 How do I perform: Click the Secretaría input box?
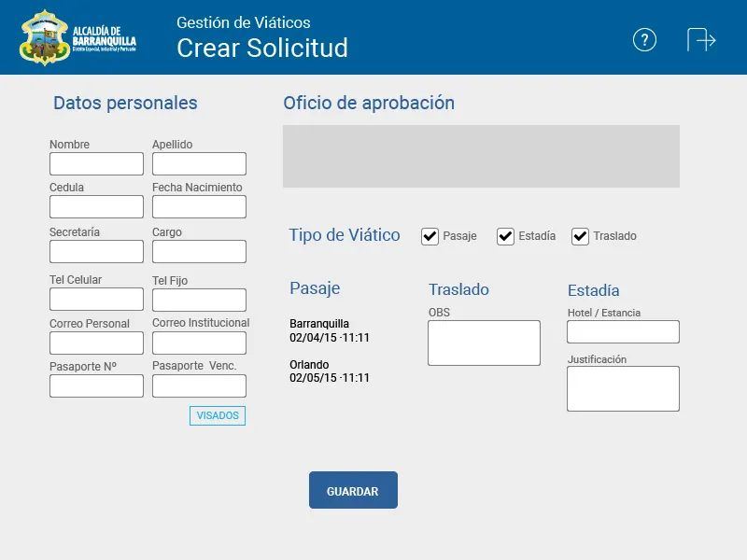(96, 251)
